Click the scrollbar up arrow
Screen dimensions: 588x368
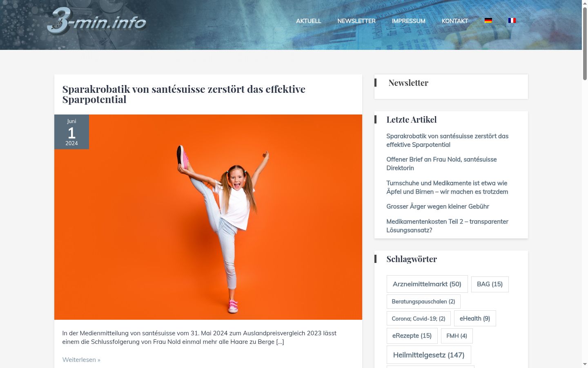point(585,3)
